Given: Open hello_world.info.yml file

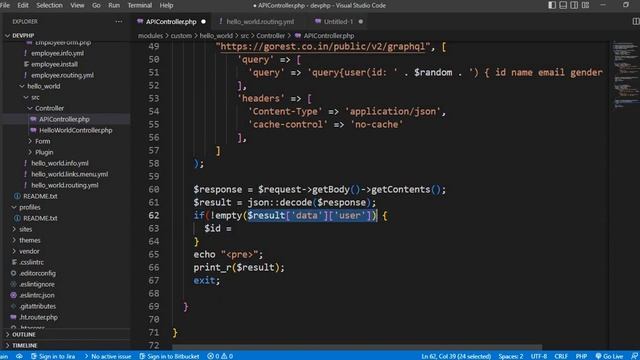Looking at the screenshot, I should (60, 163).
